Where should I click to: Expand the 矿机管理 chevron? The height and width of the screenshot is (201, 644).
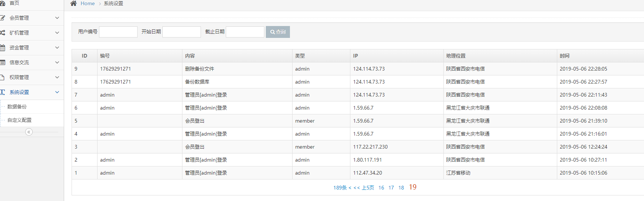click(57, 33)
